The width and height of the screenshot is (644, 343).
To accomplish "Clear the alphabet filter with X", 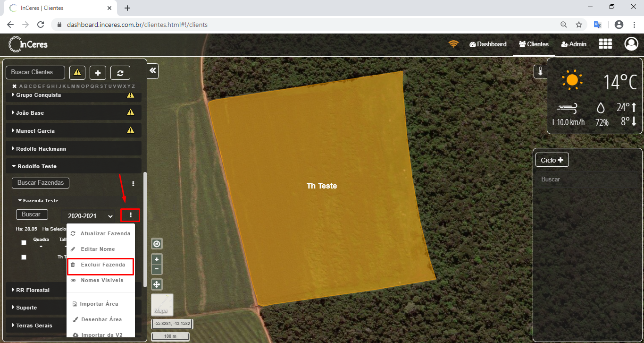I will point(14,86).
